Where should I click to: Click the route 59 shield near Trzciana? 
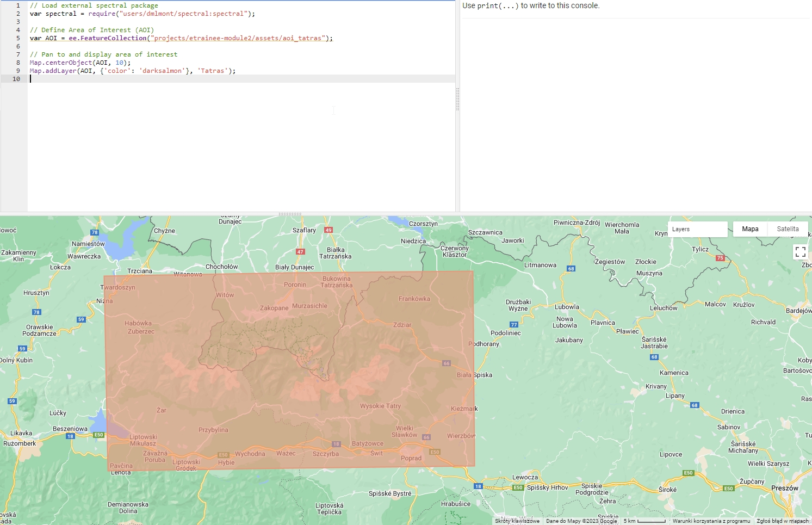click(x=80, y=318)
